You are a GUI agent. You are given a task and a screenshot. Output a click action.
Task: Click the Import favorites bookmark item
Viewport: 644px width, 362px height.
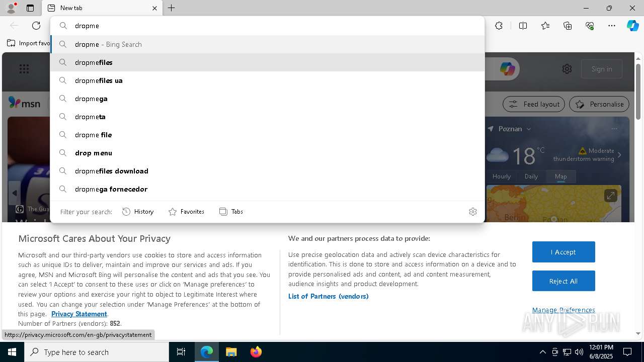29,43
